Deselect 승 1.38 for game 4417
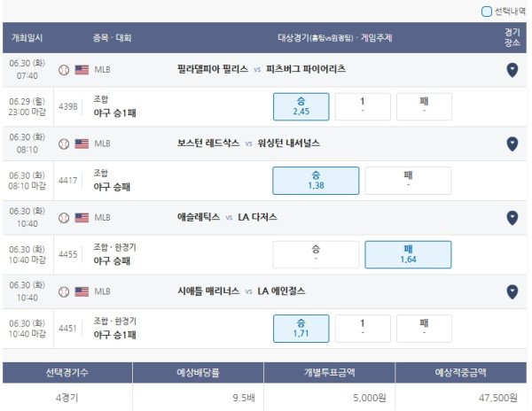 tap(316, 181)
